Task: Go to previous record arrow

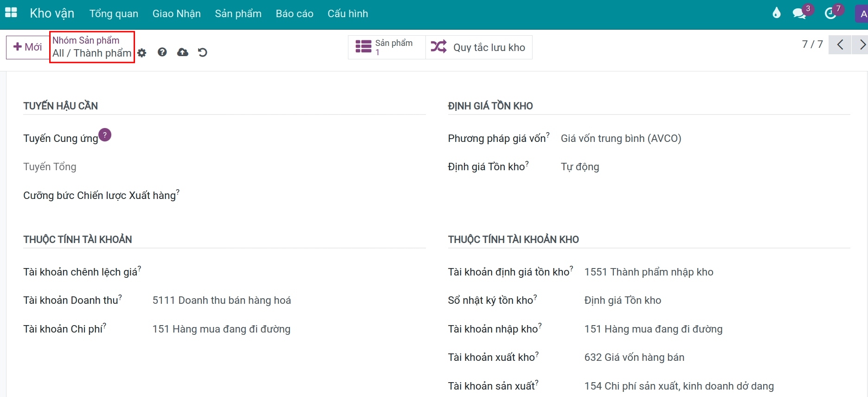Action: 840,45
